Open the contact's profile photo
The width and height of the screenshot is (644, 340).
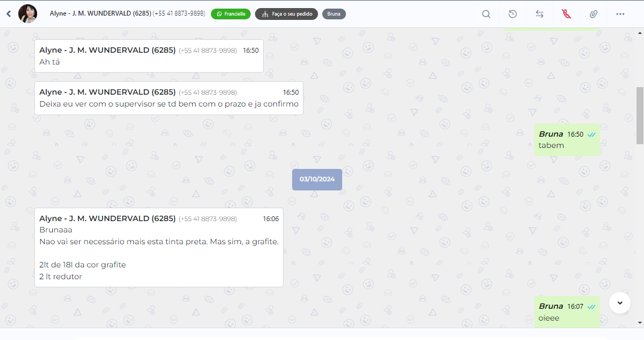[27, 13]
